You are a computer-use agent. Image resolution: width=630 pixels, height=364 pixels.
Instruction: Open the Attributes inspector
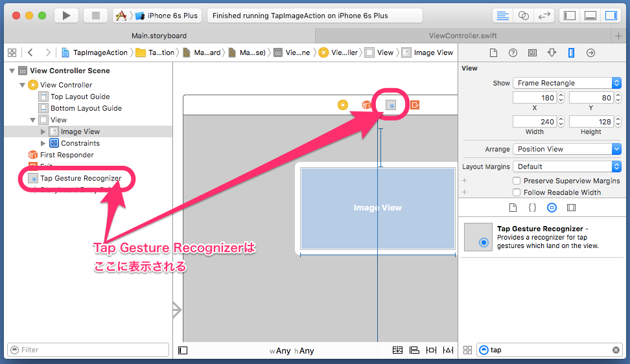(552, 52)
